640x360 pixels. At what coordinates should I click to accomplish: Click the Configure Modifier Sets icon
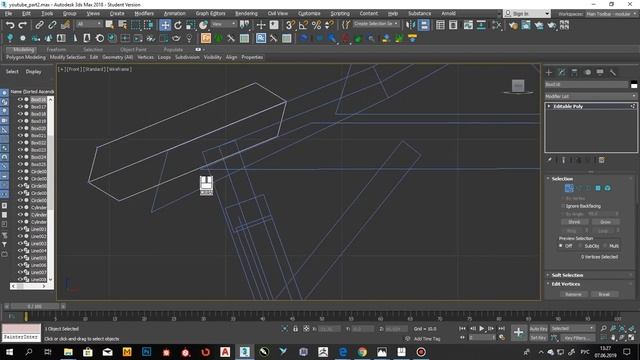pos(602,160)
